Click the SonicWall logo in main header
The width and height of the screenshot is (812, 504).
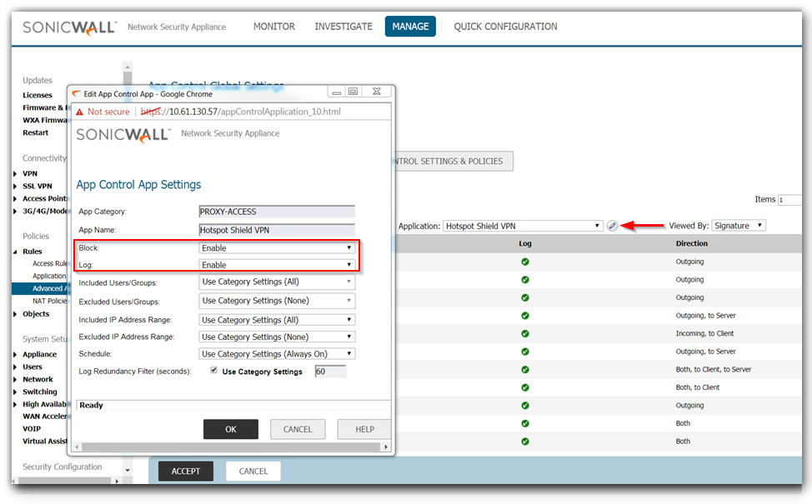70,27
